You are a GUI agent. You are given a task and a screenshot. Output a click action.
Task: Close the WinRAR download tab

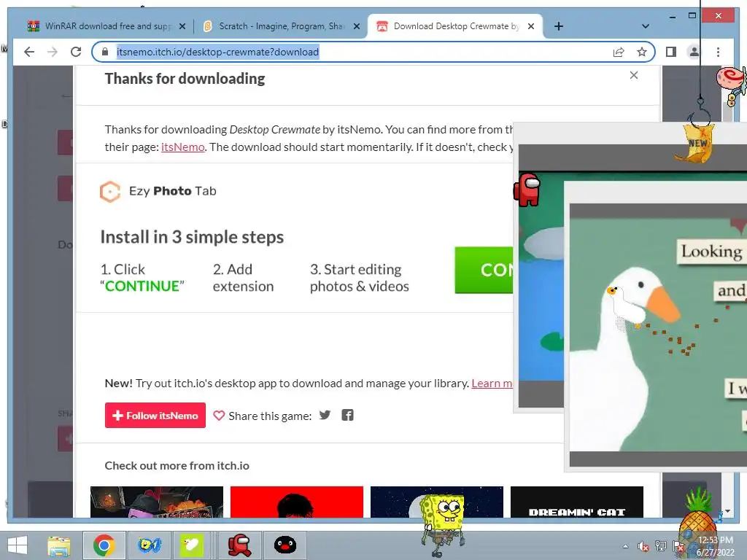(x=182, y=27)
